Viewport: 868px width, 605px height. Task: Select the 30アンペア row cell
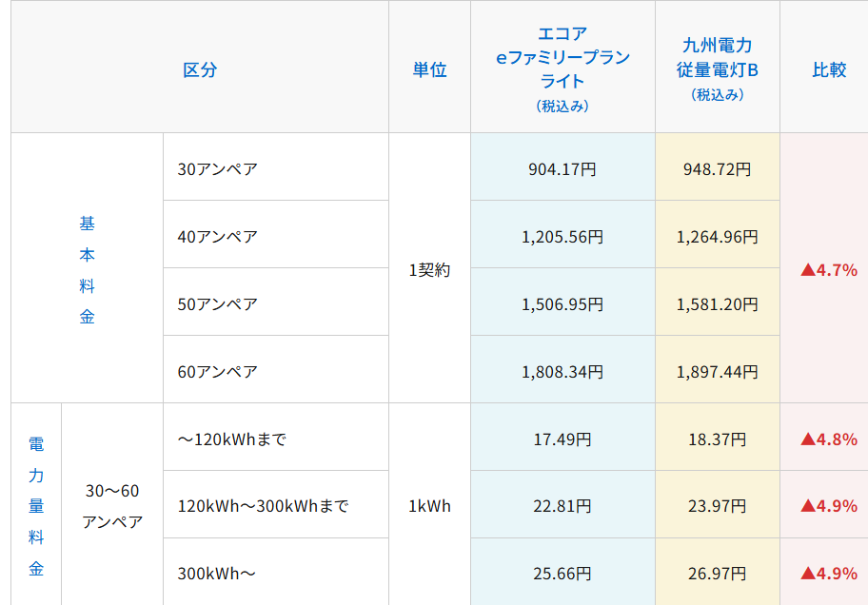point(275,166)
